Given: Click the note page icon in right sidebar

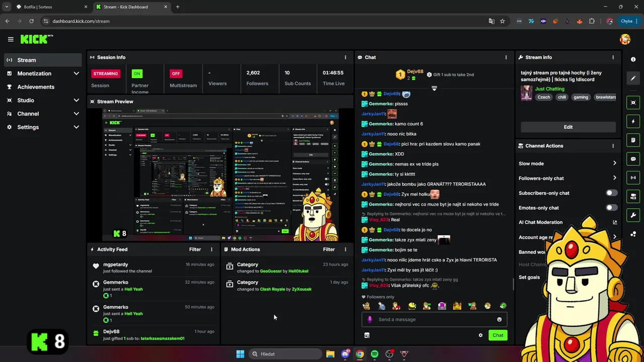Looking at the screenshot, I should pos(633,140).
